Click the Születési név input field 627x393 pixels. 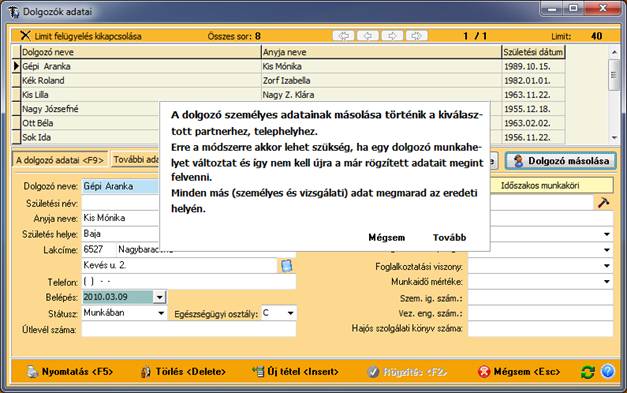121,203
